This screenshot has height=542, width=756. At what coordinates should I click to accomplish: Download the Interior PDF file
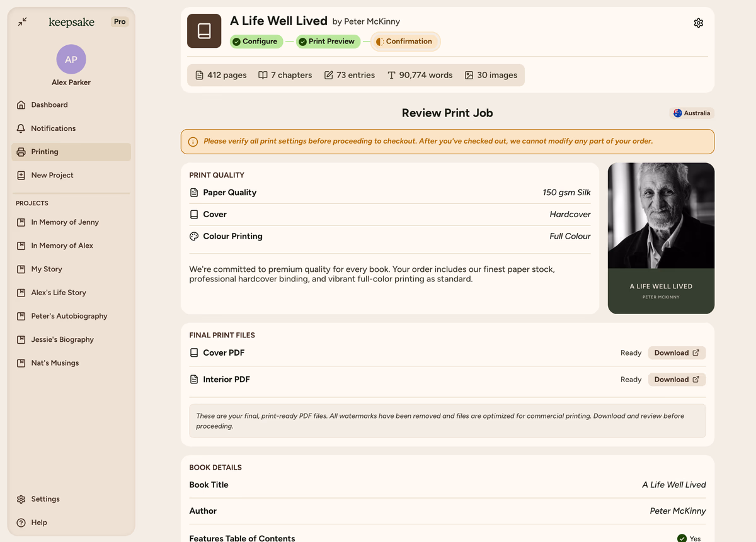[676, 380]
